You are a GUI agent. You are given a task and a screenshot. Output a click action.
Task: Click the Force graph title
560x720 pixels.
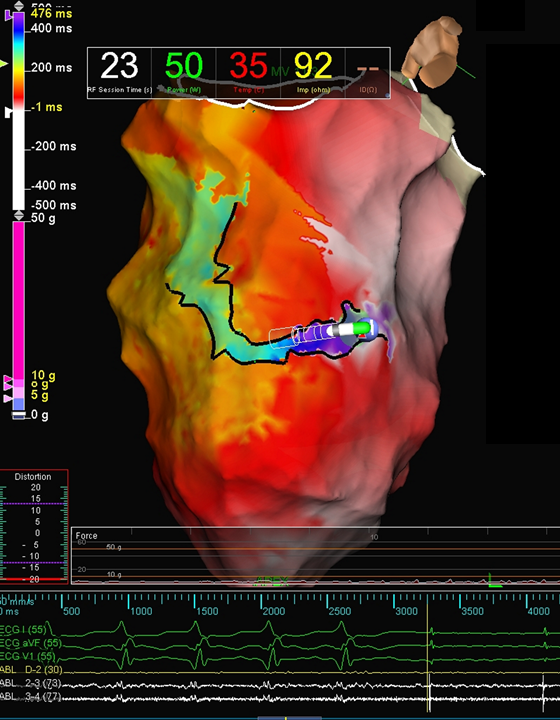point(86,536)
